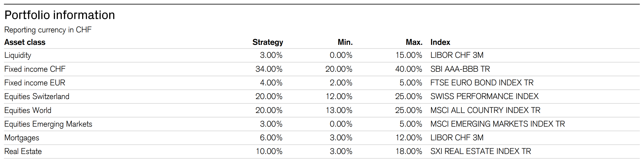Image resolution: width=644 pixels, height=165 pixels.
Task: Select the Real Estate row label
Action: (23, 152)
